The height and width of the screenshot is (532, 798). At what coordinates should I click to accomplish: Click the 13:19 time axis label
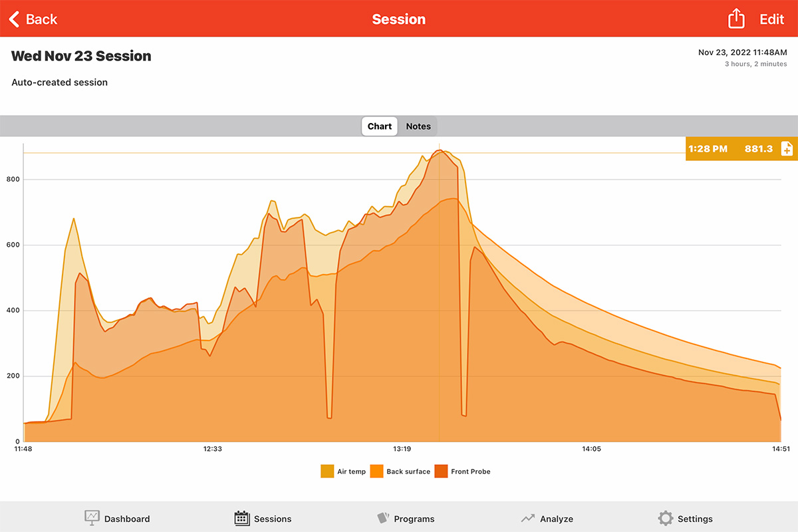pyautogui.click(x=402, y=449)
